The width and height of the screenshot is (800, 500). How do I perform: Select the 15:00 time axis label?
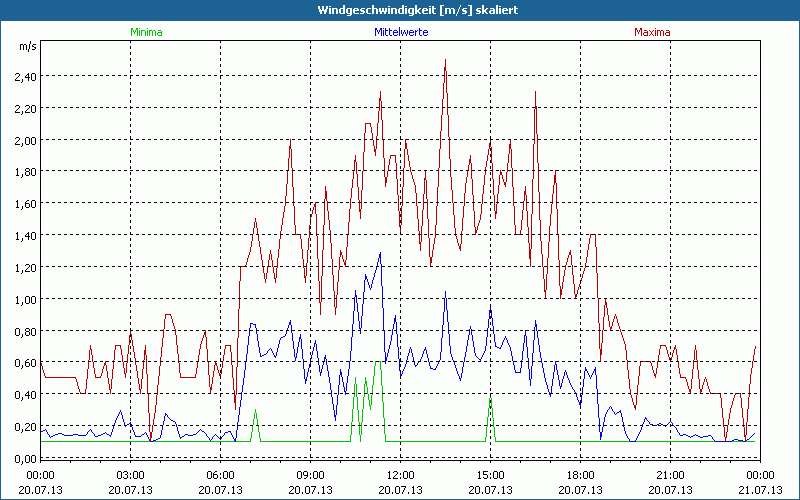point(490,475)
